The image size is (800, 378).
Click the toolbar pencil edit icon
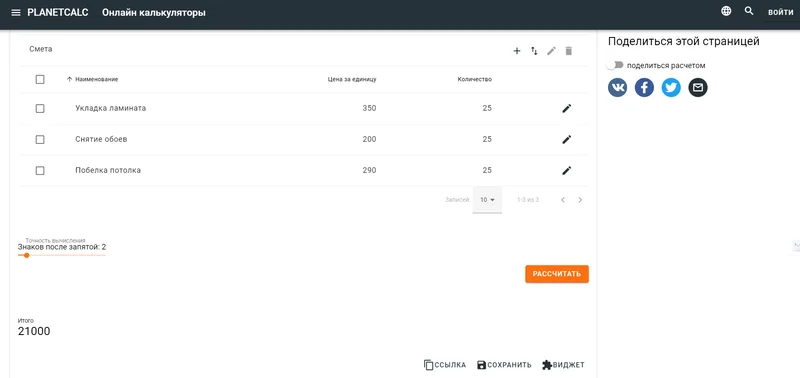[552, 51]
